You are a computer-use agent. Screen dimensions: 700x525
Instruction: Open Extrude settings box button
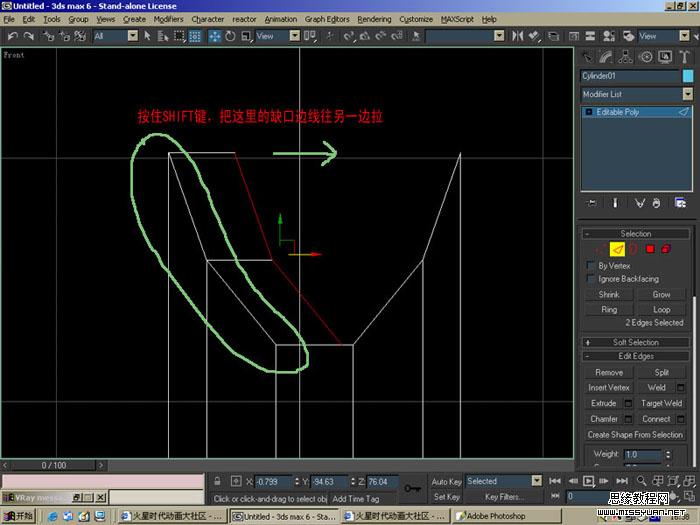pos(628,404)
